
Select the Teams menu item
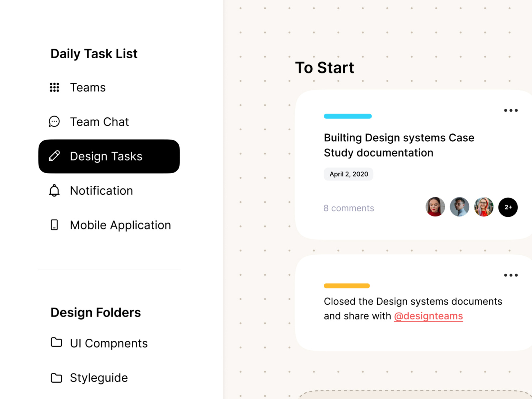point(88,87)
